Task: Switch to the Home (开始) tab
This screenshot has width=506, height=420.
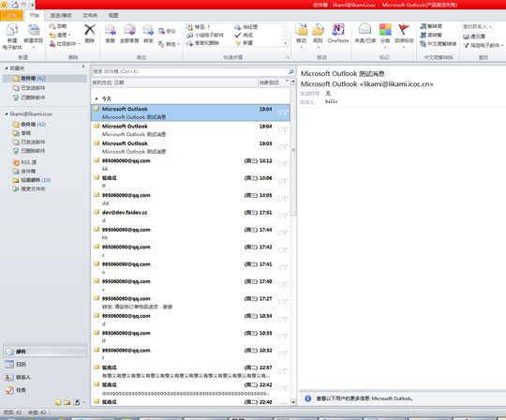Action: 35,15
